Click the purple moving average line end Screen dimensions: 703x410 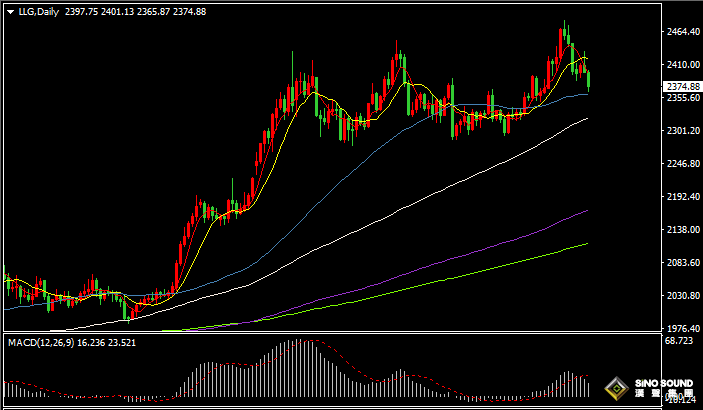coord(586,211)
